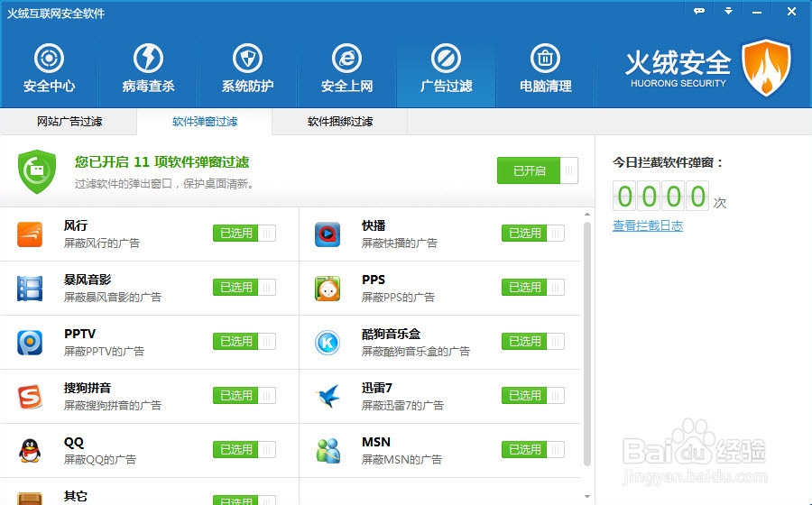The width and height of the screenshot is (812, 505).
Task: Open 系统防护 system protection icon
Action: pyautogui.click(x=247, y=58)
